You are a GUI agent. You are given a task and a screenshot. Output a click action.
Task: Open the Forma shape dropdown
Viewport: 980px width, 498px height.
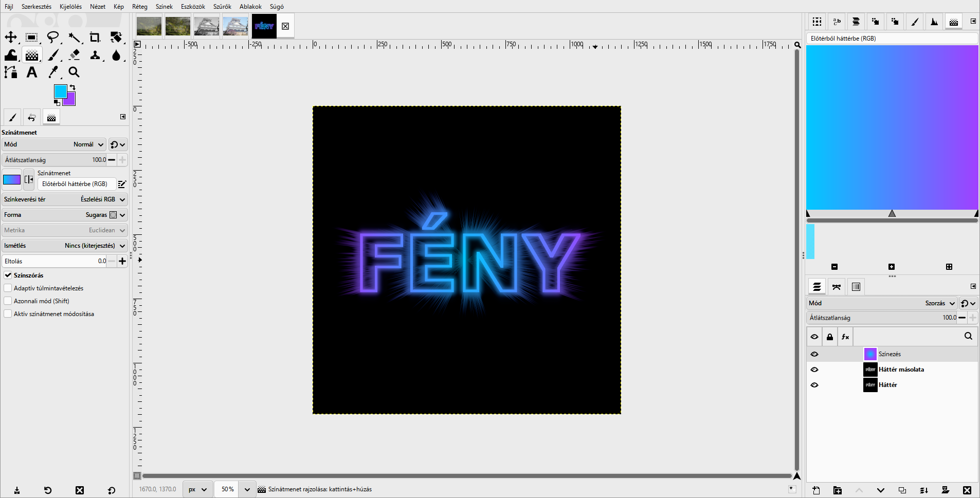65,215
